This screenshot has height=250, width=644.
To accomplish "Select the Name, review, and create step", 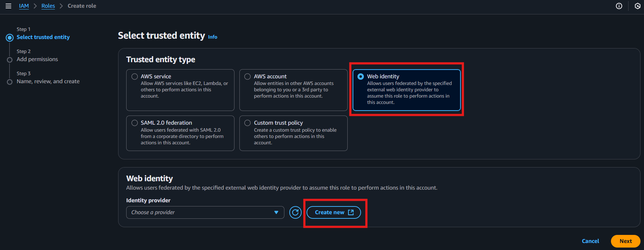I will (48, 81).
